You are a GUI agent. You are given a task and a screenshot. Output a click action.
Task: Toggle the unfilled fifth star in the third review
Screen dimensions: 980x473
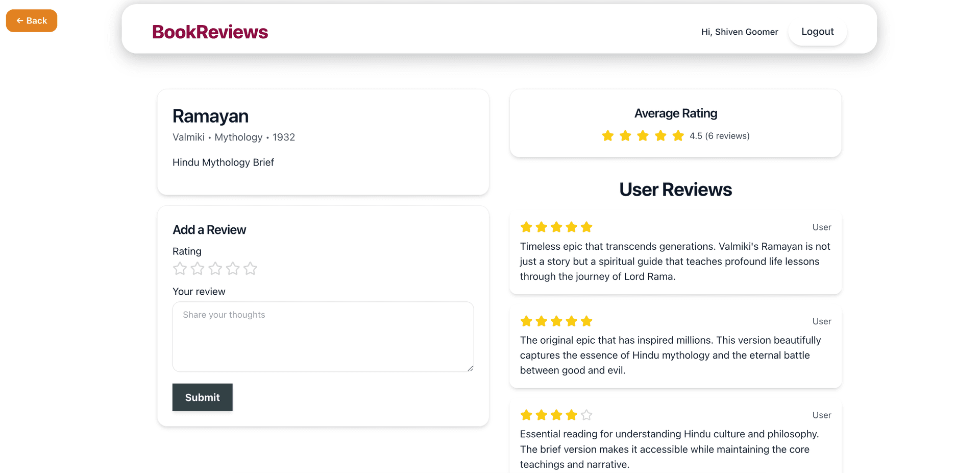586,415
